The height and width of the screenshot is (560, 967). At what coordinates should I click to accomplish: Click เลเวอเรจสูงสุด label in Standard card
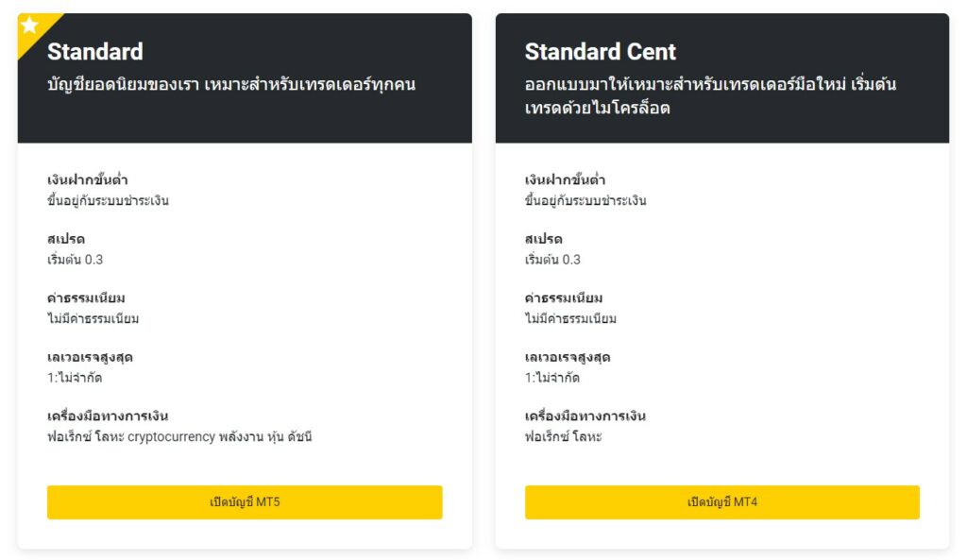[x=90, y=357]
